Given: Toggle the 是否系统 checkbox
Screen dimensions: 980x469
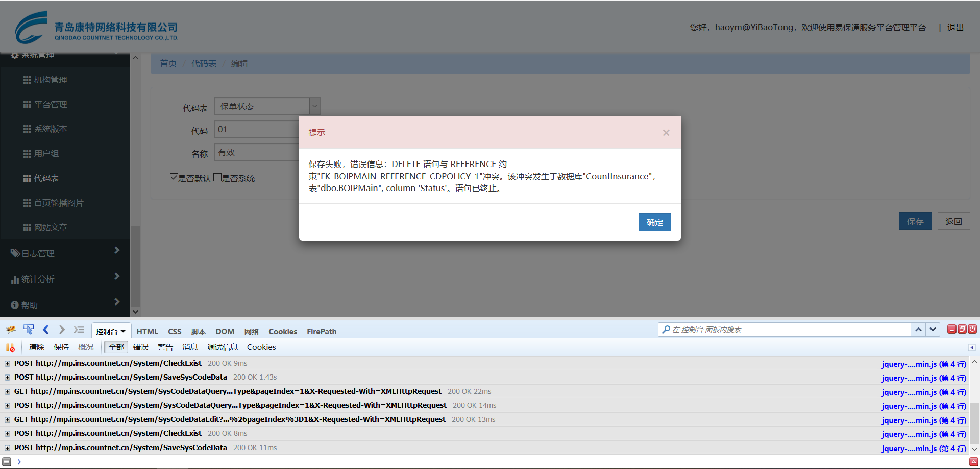Looking at the screenshot, I should [217, 178].
